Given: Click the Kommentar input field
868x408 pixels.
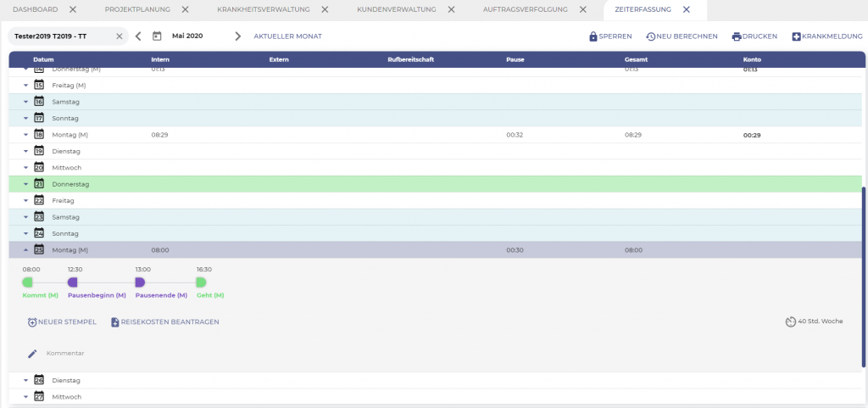Looking at the screenshot, I should coord(254,353).
